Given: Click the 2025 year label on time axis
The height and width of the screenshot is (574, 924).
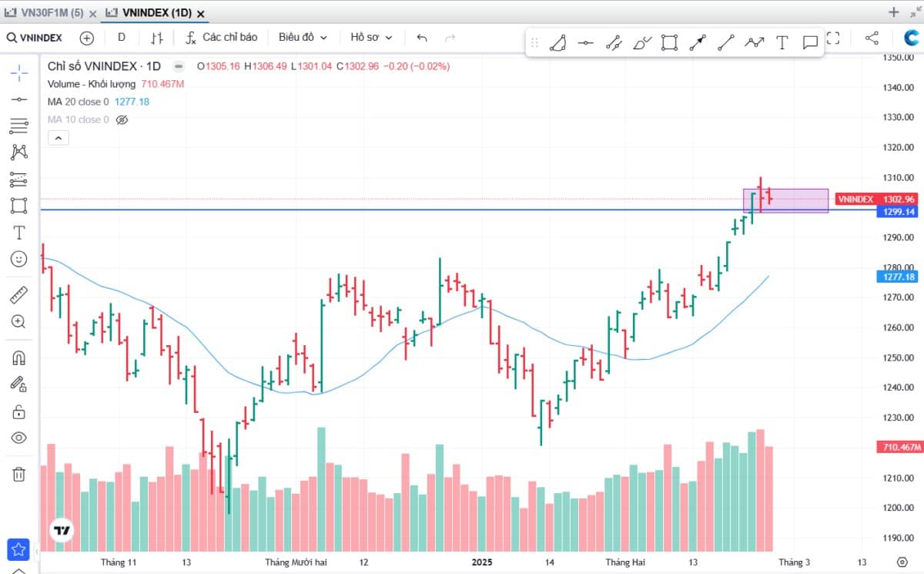Looking at the screenshot, I should (483, 562).
